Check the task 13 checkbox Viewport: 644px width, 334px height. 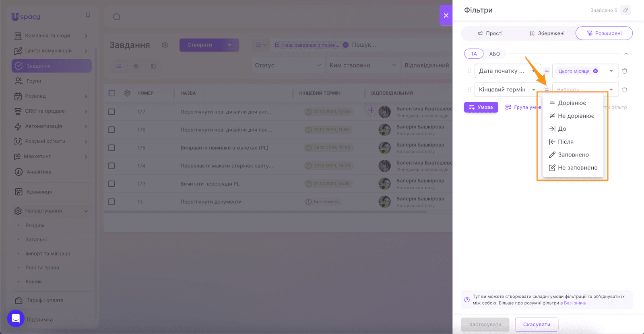pyautogui.click(x=111, y=202)
